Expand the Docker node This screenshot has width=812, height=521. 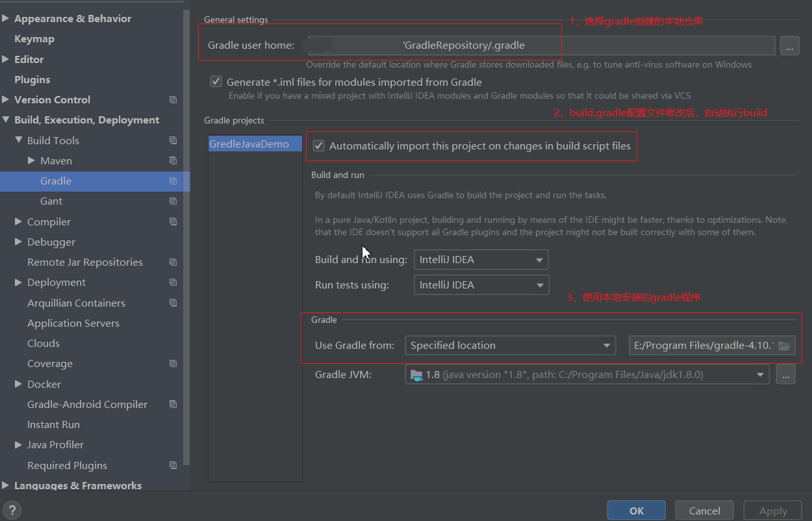[18, 384]
